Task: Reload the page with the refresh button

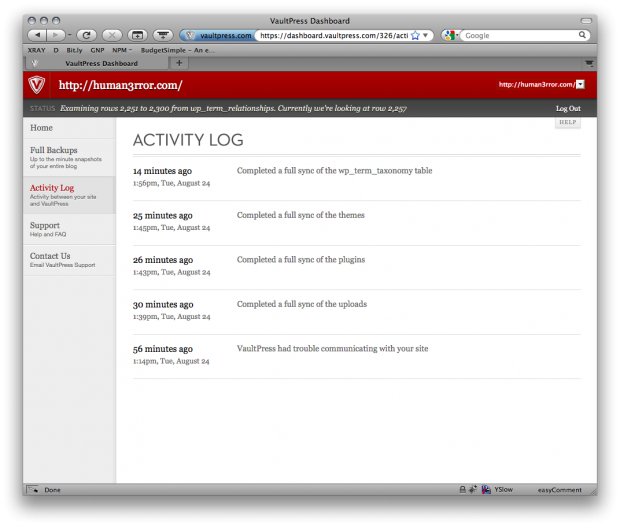Action: click(x=86, y=35)
